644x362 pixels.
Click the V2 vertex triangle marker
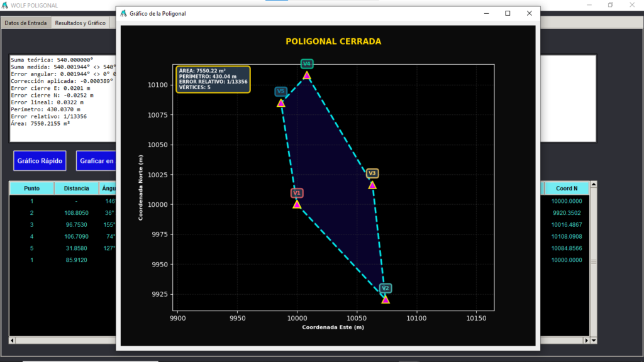(386, 299)
